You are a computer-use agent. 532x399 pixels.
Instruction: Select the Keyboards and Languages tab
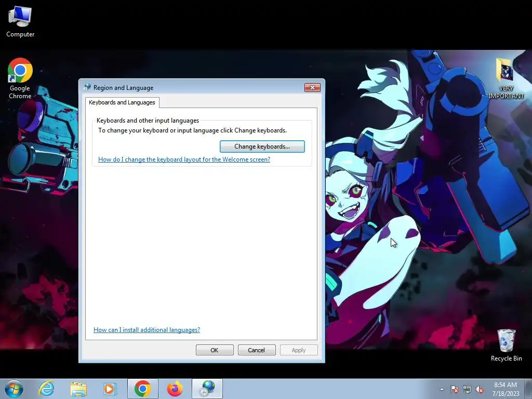(x=122, y=102)
